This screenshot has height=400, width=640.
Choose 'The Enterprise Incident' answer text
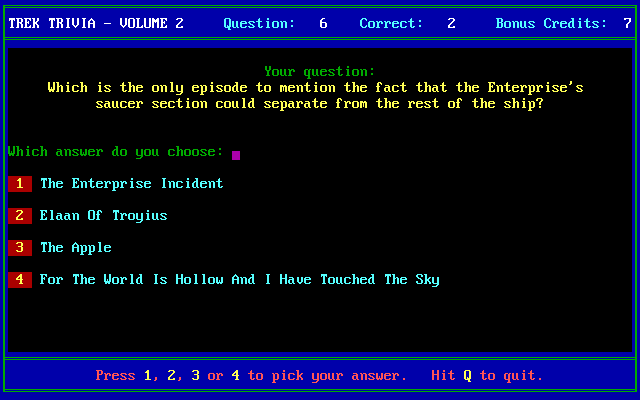coord(131,184)
